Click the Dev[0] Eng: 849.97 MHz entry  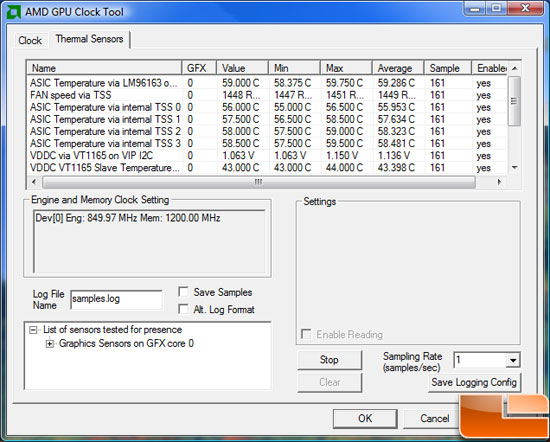coord(128,218)
